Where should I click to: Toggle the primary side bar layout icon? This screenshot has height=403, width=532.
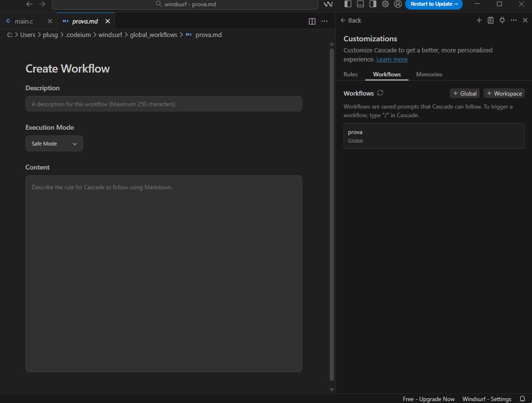(348, 4)
